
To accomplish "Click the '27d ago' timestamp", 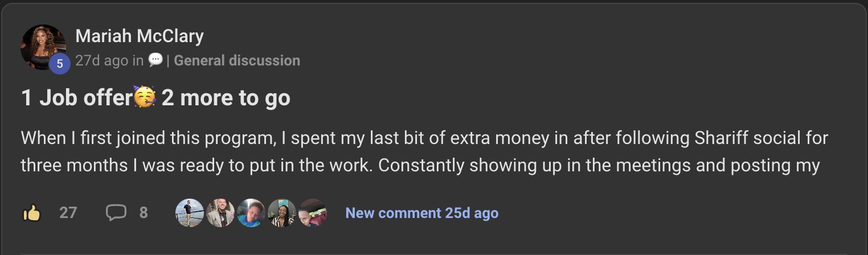I will click(x=102, y=60).
